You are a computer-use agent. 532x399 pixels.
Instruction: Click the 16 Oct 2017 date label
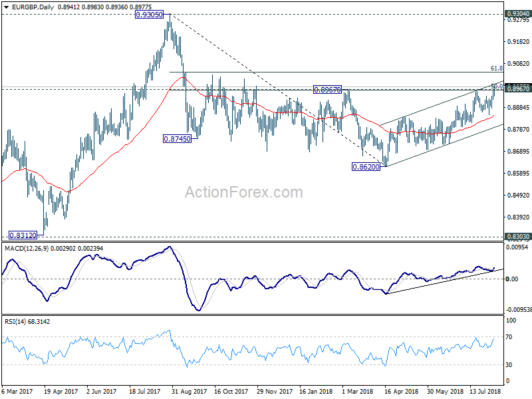[x=231, y=391]
